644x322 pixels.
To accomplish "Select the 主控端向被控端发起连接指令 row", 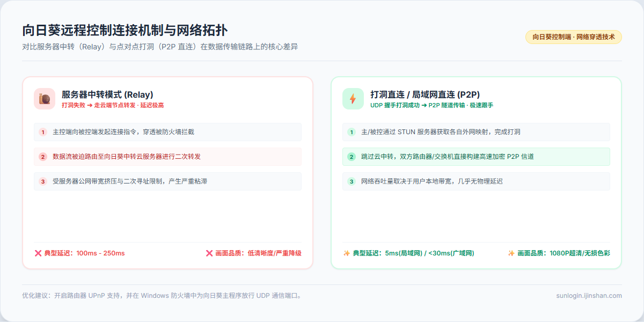I will [167, 132].
